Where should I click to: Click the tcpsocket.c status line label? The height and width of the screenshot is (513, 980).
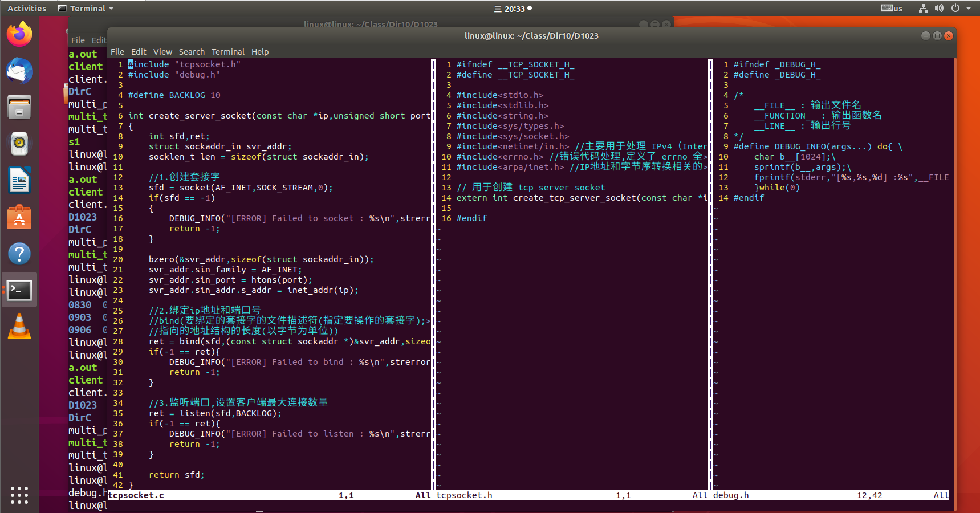[136, 495]
